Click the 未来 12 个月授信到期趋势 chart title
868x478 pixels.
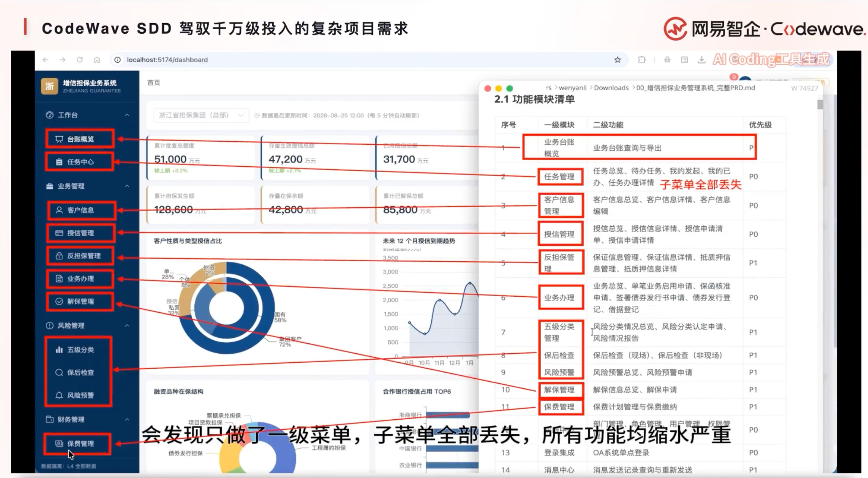click(x=419, y=241)
